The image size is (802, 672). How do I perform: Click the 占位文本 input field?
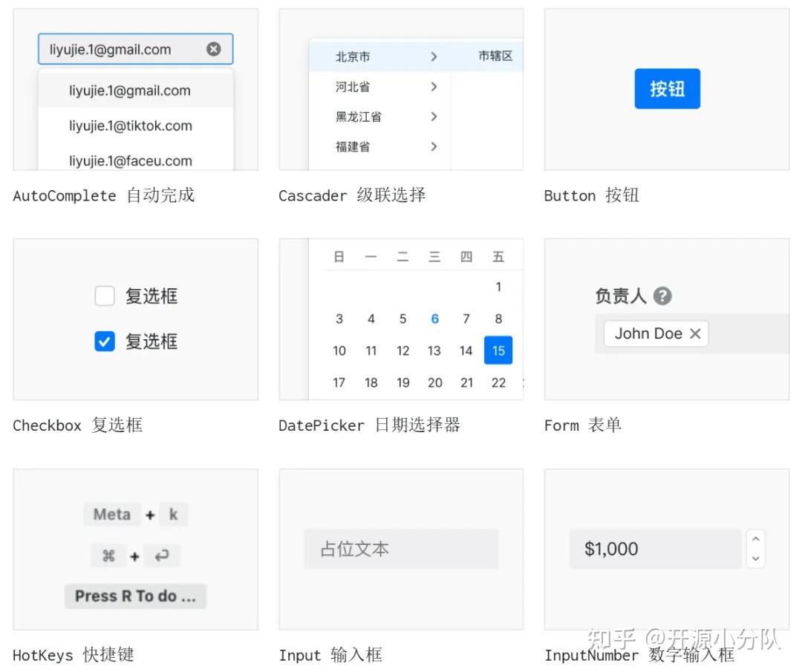(x=401, y=548)
